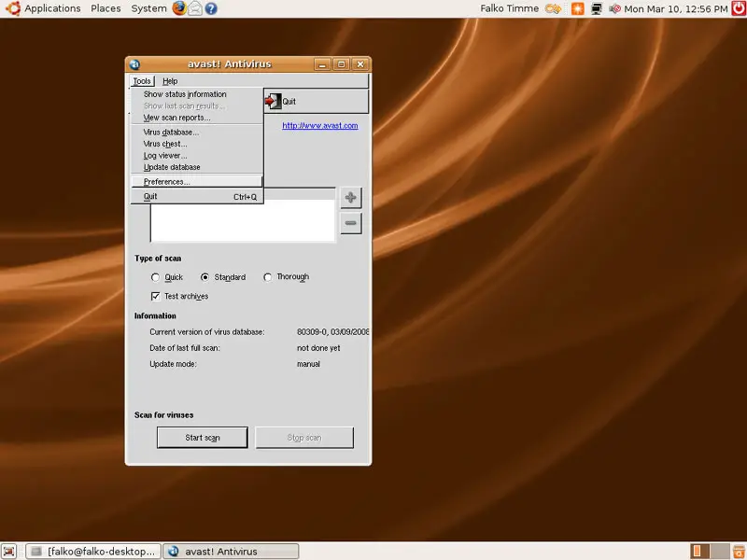
Task: Open the Places menu
Action: (106, 8)
